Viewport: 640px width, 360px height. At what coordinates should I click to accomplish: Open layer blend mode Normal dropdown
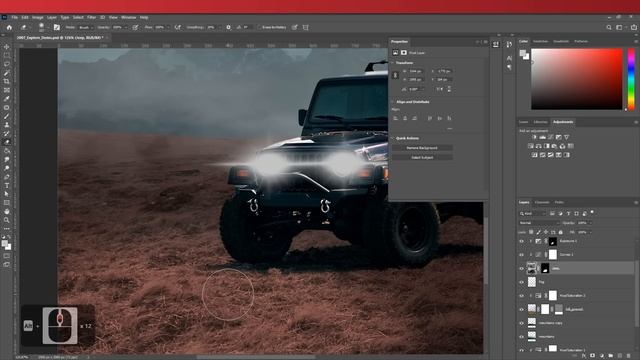coord(539,223)
